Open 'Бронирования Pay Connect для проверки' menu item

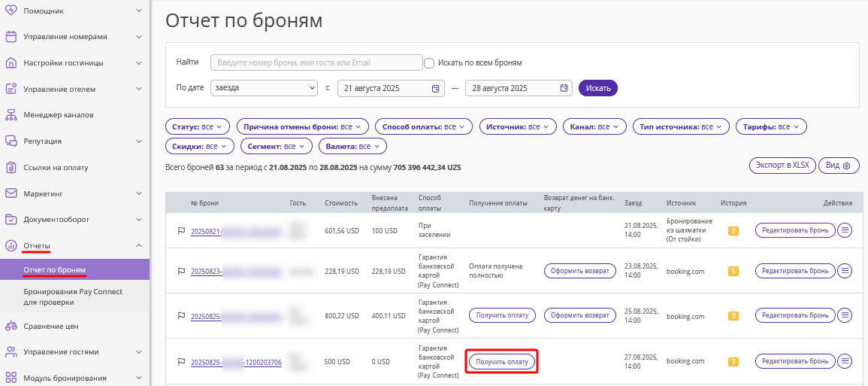pos(73,296)
